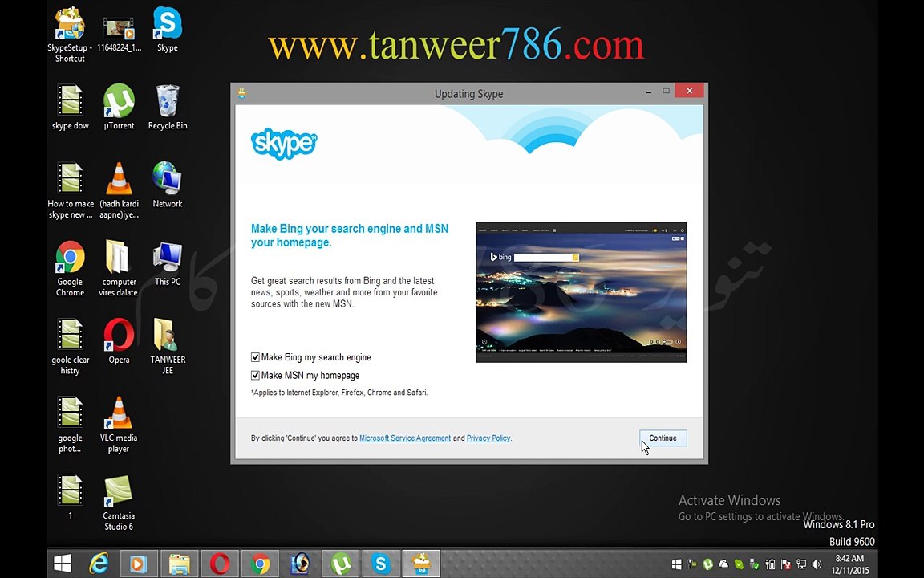Screen dimensions: 924x578
Task: Open the volume control tray icon
Action: click(x=817, y=564)
